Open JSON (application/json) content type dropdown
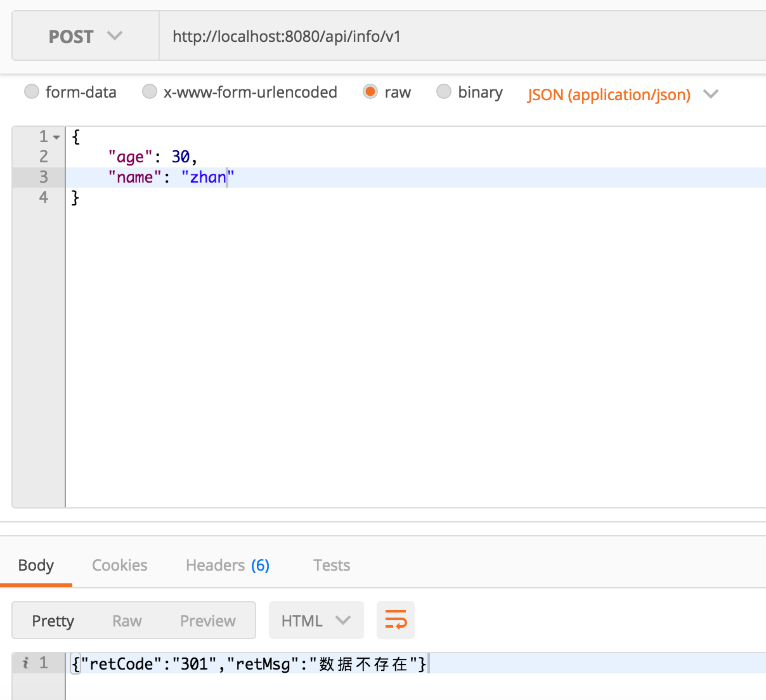 click(623, 94)
